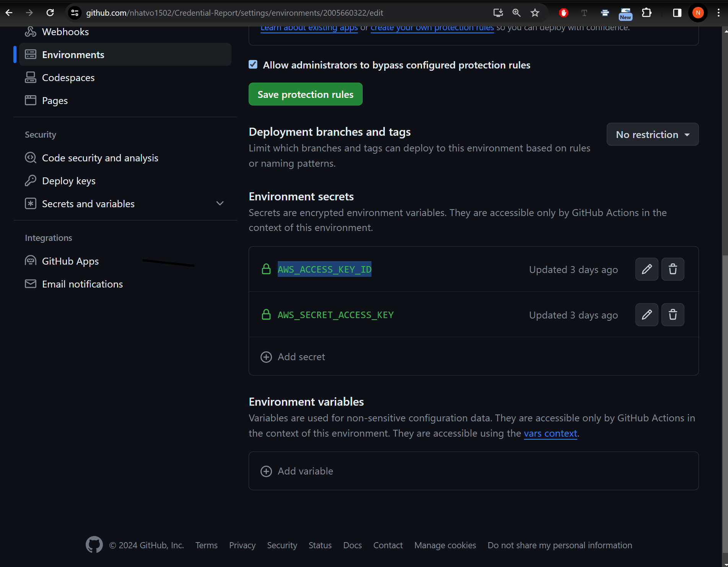Reload the page
728x567 pixels.
[50, 13]
